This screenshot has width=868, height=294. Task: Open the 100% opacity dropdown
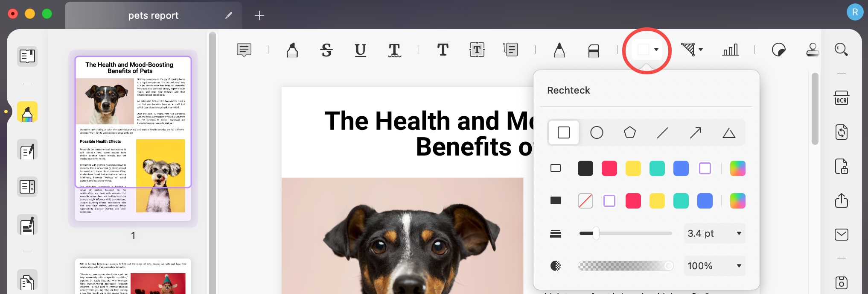pyautogui.click(x=715, y=266)
